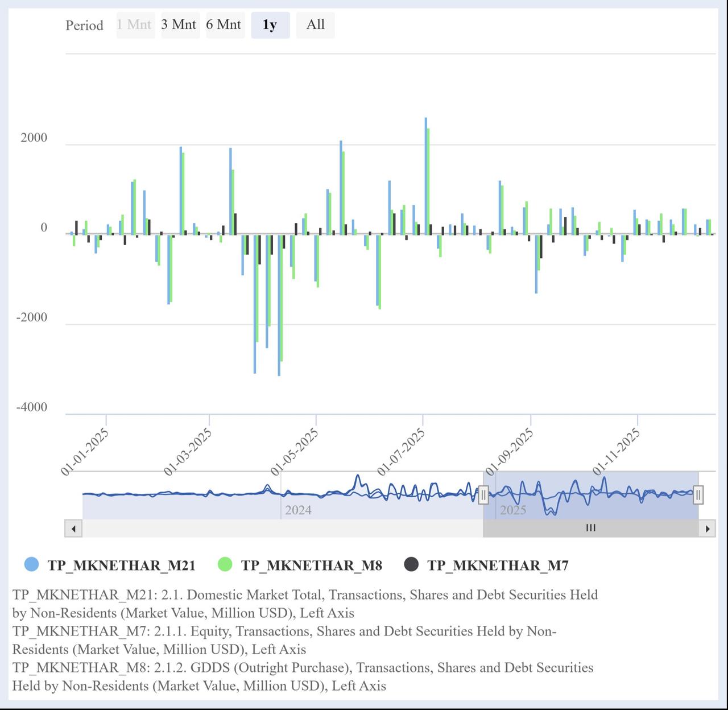The image size is (728, 710).
Task: Click the grip marks on the navigator scrollbar
Action: (590, 528)
